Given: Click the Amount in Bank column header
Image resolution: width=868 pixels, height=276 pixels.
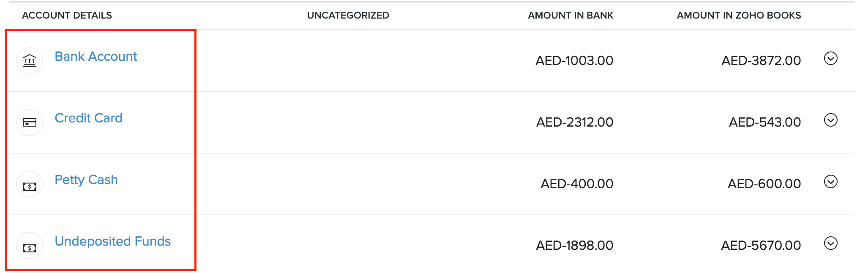Looking at the screenshot, I should (x=570, y=16).
